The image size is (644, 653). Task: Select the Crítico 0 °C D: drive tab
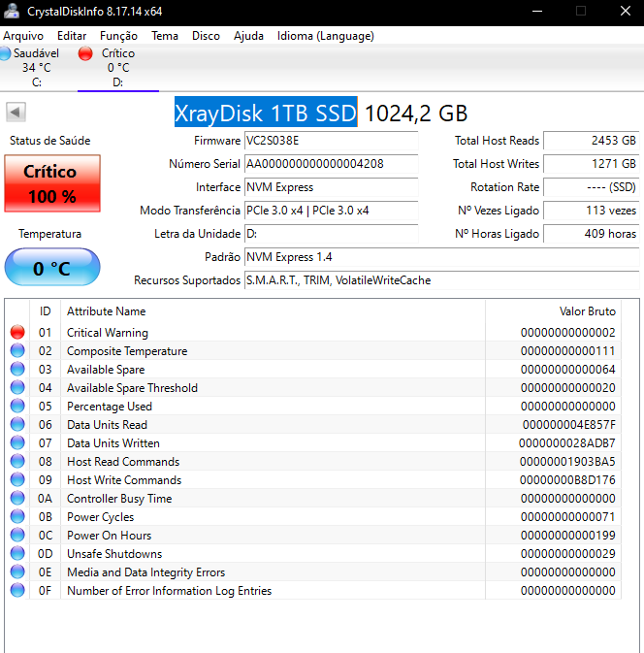click(x=118, y=68)
